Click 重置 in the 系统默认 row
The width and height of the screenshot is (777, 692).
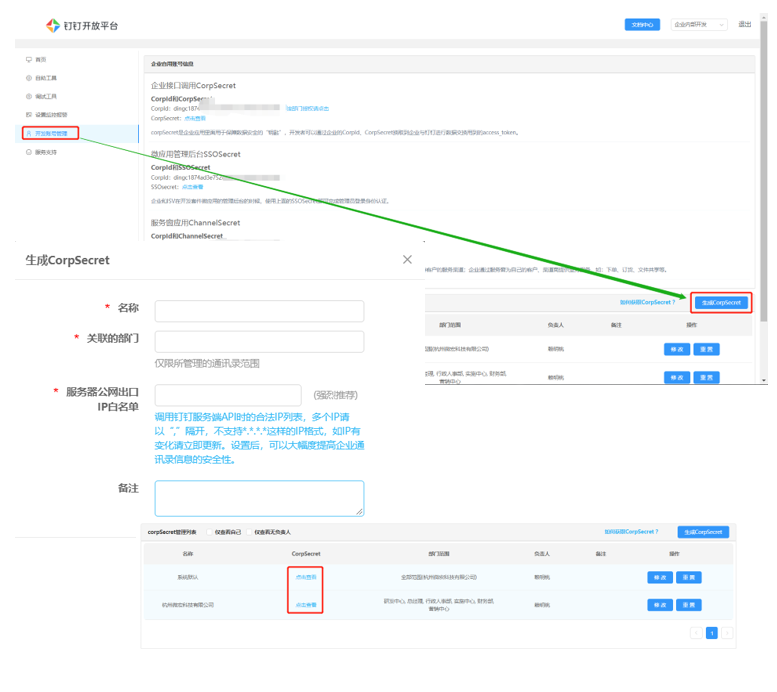point(689,577)
